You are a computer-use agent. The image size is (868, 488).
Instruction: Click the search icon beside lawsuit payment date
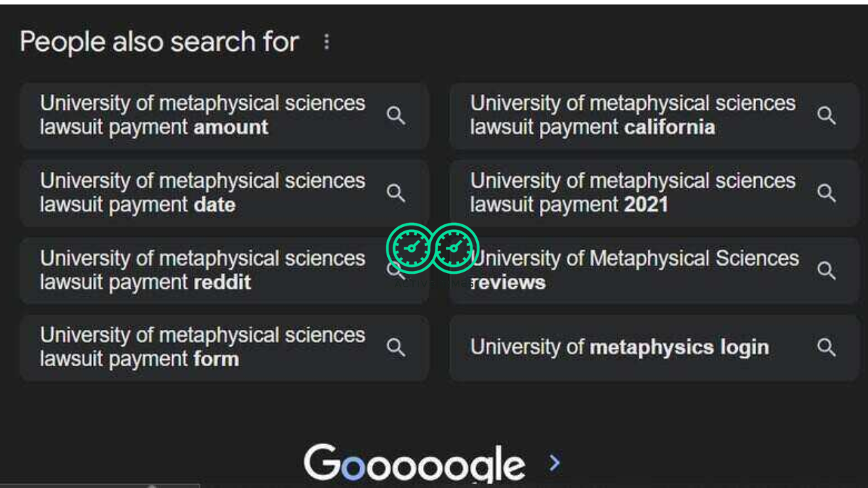396,192
